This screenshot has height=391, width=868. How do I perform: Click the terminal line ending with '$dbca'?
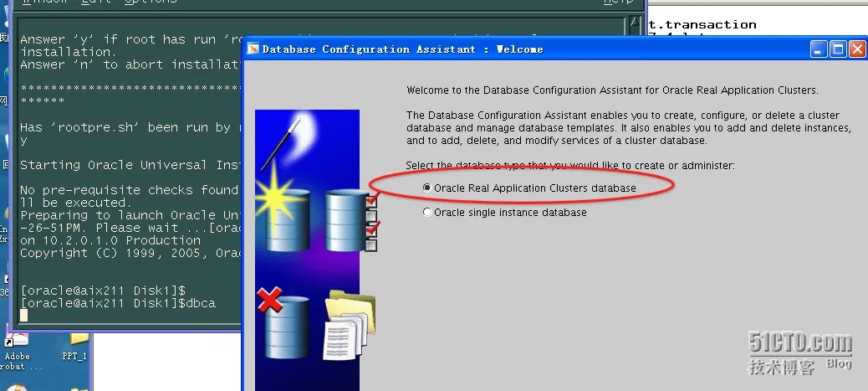pyautogui.click(x=118, y=303)
